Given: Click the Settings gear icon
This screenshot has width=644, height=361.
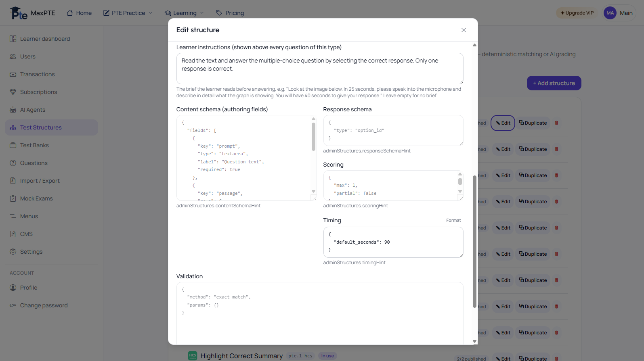Looking at the screenshot, I should tap(13, 252).
